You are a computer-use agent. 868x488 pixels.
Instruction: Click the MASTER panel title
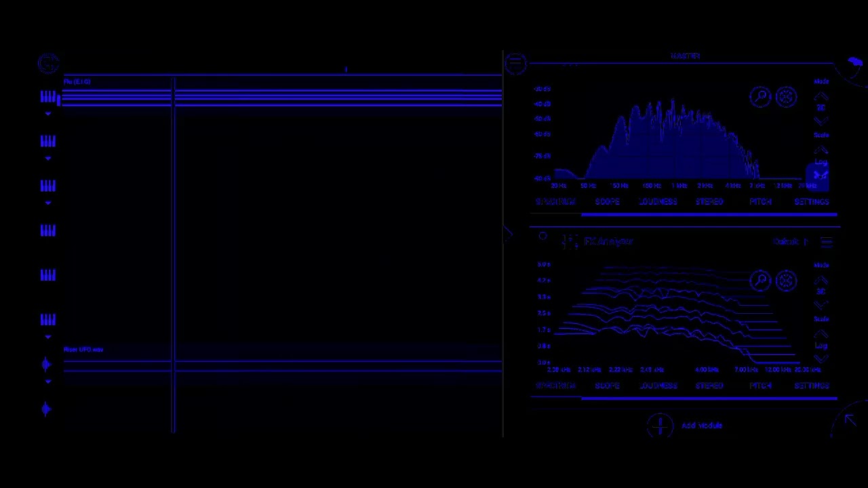[x=685, y=56]
